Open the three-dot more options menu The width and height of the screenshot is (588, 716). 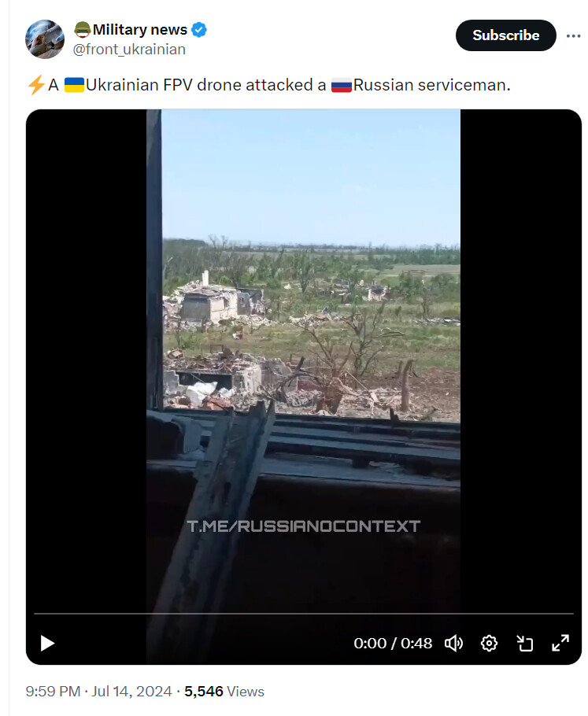coord(573,35)
